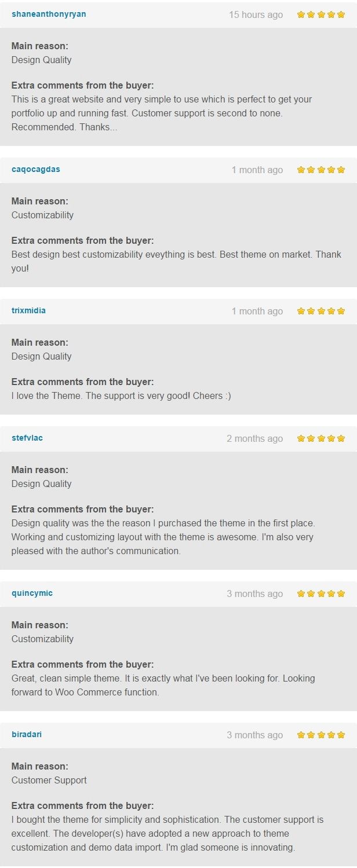Image resolution: width=357 pixels, height=868 pixels.
Task: Click caqocagdas's '1 month ago' timestamp
Action: (257, 170)
